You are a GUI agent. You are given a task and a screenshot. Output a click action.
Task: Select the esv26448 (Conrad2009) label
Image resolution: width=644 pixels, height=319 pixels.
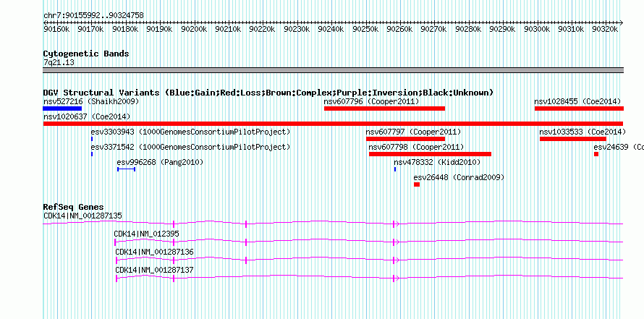tap(459, 177)
